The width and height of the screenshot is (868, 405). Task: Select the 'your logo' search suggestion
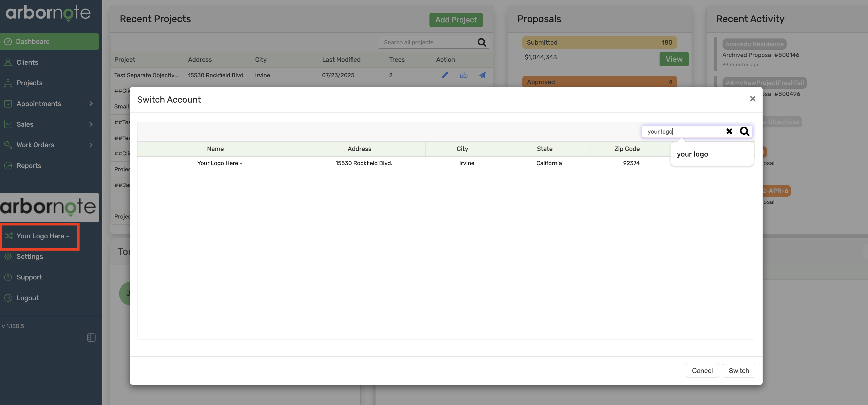(692, 154)
